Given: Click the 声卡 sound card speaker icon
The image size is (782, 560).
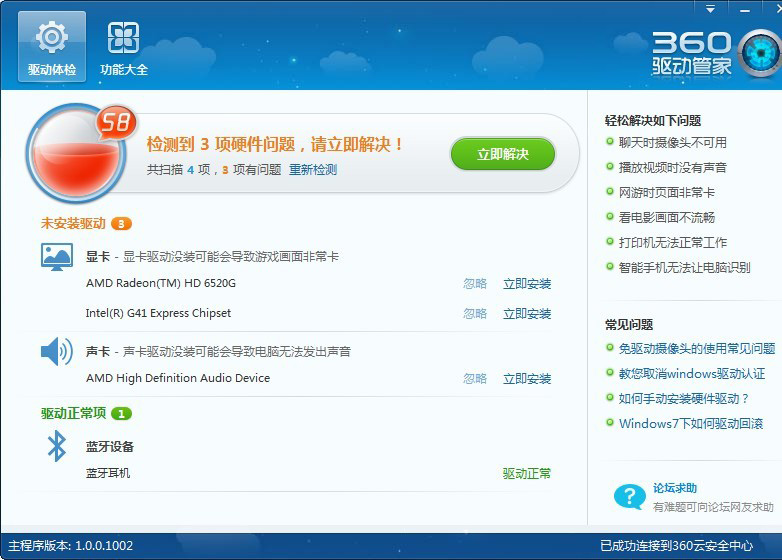Looking at the screenshot, I should click(x=57, y=352).
